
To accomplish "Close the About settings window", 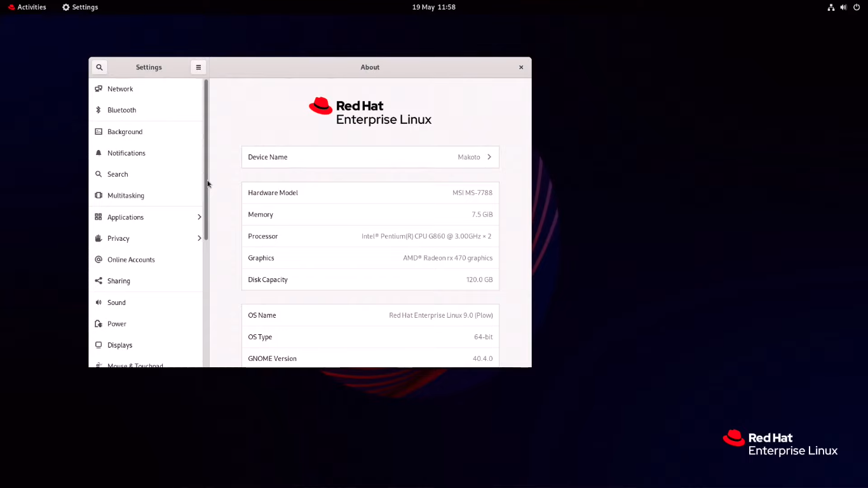I will [x=521, y=67].
